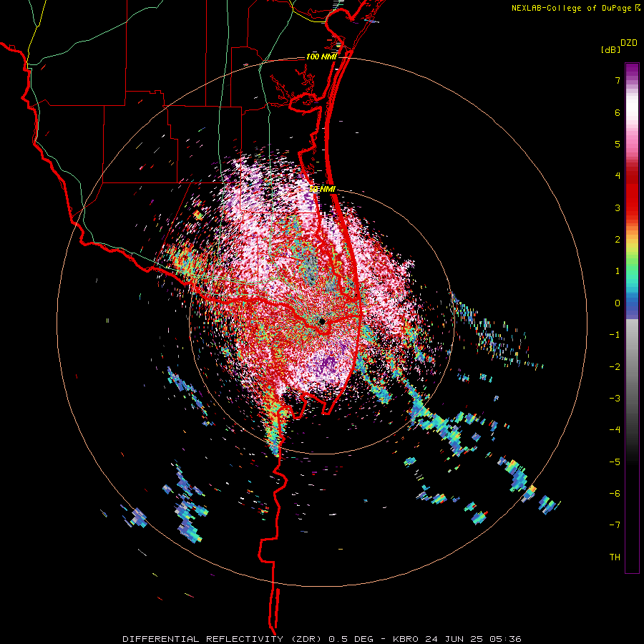The image size is (644, 644).
Task: Click the -3 value on color scale
Action: pyautogui.click(x=615, y=399)
